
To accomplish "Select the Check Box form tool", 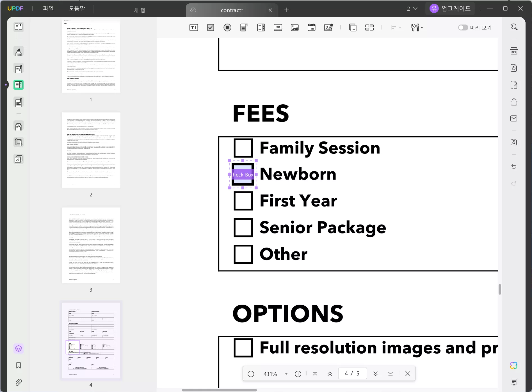I will click(211, 27).
